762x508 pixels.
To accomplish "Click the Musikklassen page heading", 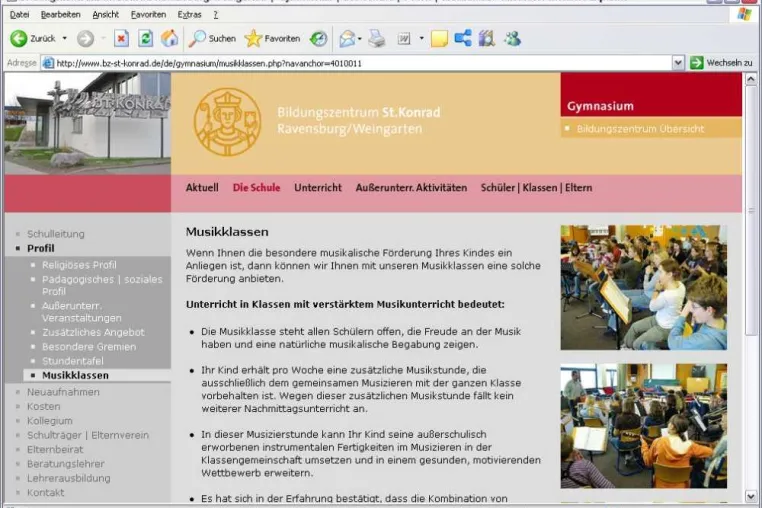I will pyautogui.click(x=227, y=232).
